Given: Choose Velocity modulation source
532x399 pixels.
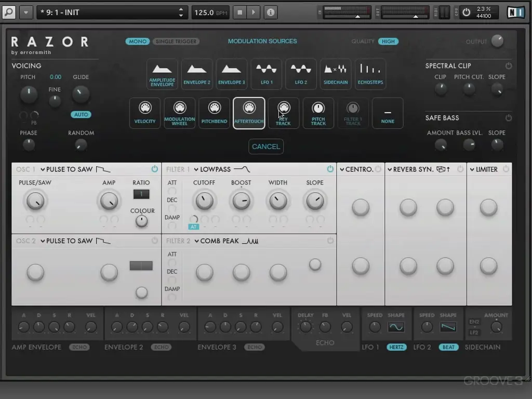Looking at the screenshot, I should tap(145, 113).
